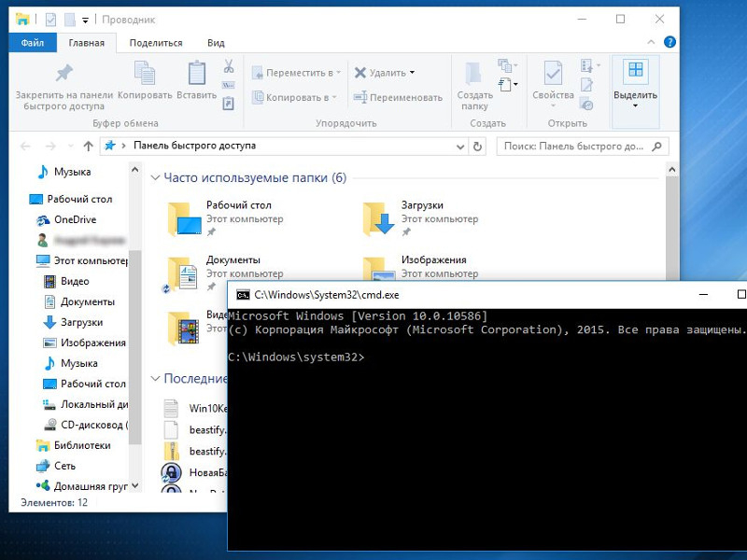The height and width of the screenshot is (560, 747).
Task: Select Видео in navigation pane
Action: click(x=66, y=281)
